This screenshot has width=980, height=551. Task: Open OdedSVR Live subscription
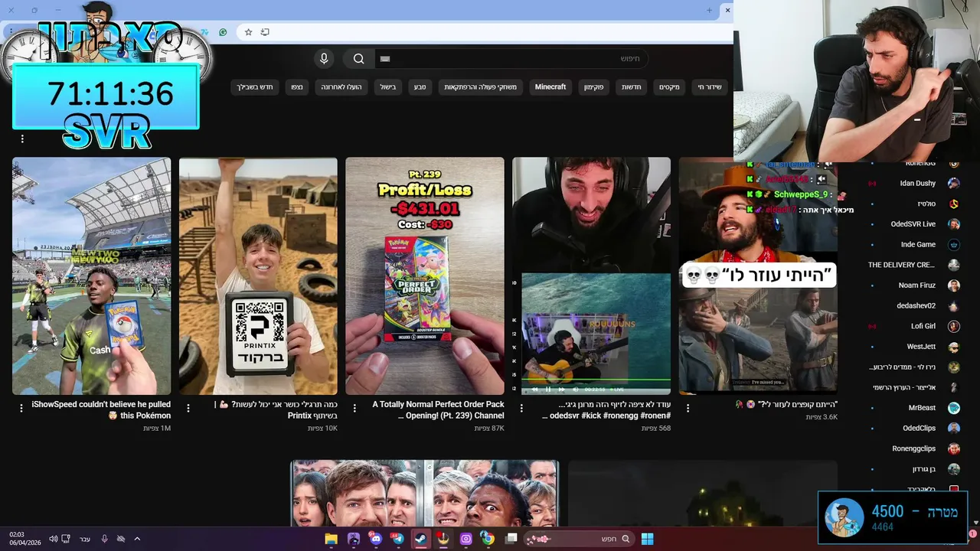(913, 224)
